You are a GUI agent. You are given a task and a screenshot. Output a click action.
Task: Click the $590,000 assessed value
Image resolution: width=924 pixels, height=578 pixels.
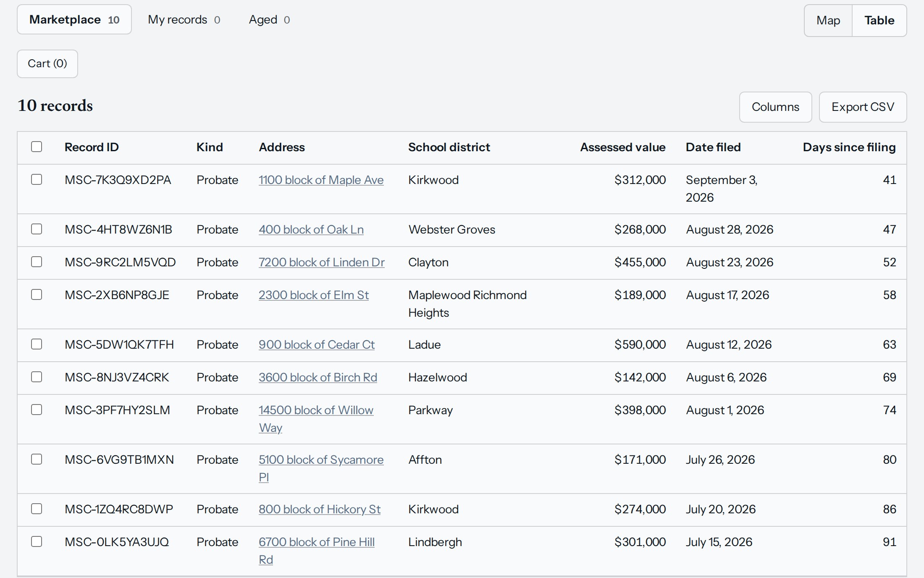coord(640,345)
